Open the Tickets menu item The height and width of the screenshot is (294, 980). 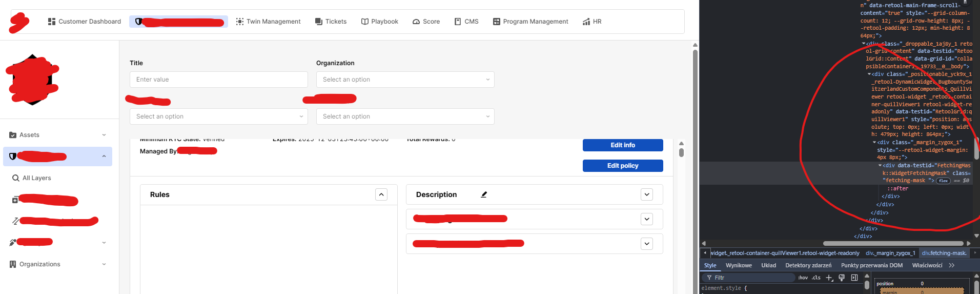(331, 22)
